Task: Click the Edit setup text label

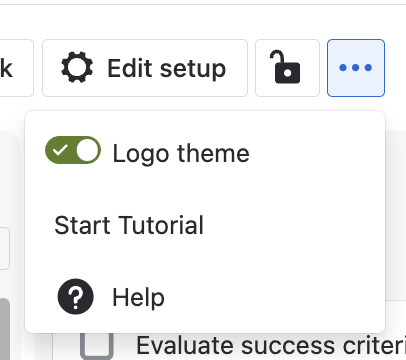Action: (x=167, y=69)
